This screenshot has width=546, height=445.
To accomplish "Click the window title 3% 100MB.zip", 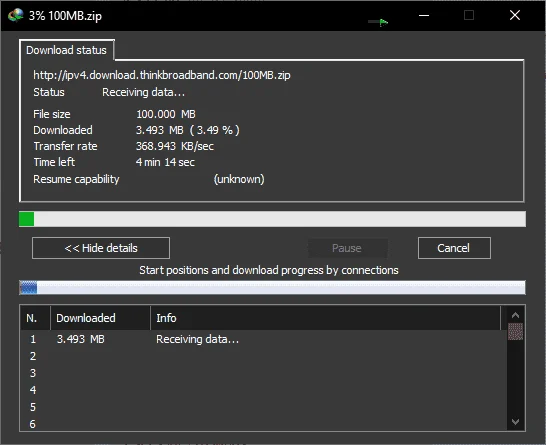I will tap(65, 16).
